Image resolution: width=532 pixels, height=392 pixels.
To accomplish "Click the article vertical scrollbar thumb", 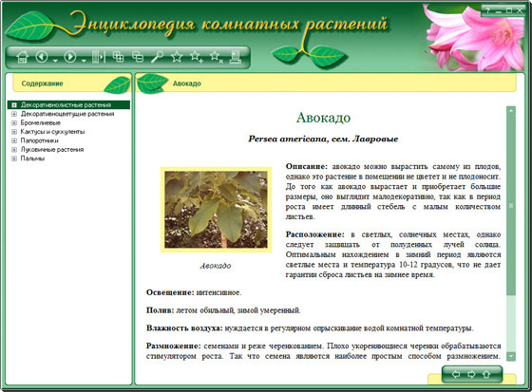I will (x=511, y=205).
